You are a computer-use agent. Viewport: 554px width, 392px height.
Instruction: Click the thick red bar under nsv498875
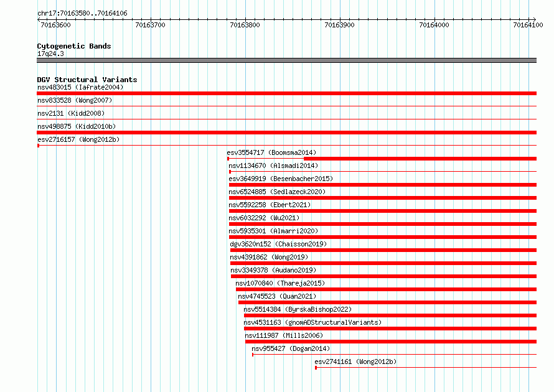[x=286, y=133]
